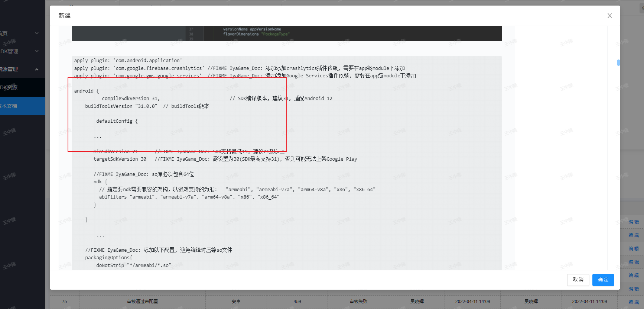Click the dark code screenshot image at top
Image resolution: width=644 pixels, height=309 pixels.
coord(286,33)
